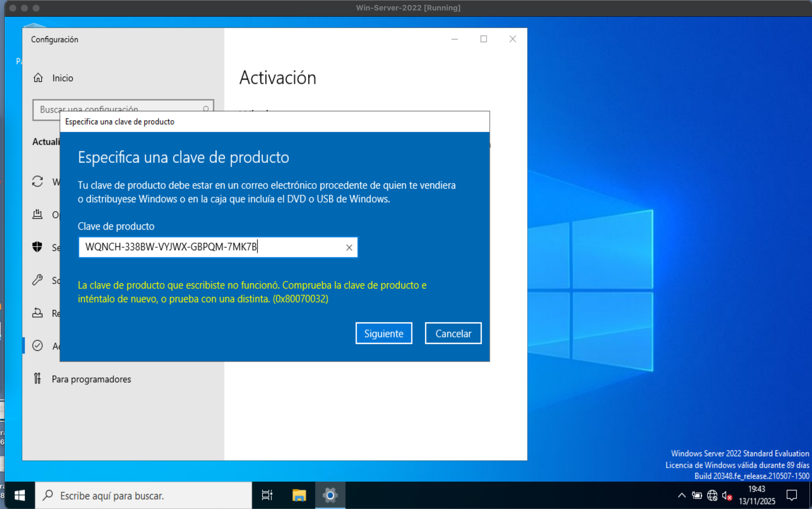The width and height of the screenshot is (812, 509).
Task: Click the Activación page heading
Action: (x=278, y=78)
